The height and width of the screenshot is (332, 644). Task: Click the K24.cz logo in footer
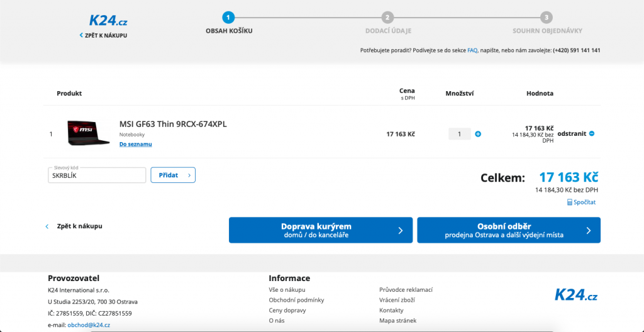576,295
